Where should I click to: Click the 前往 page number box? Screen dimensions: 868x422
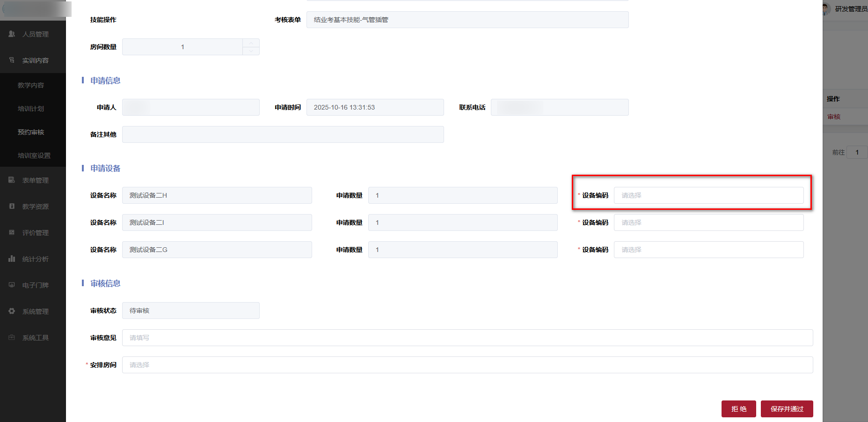[x=857, y=152]
